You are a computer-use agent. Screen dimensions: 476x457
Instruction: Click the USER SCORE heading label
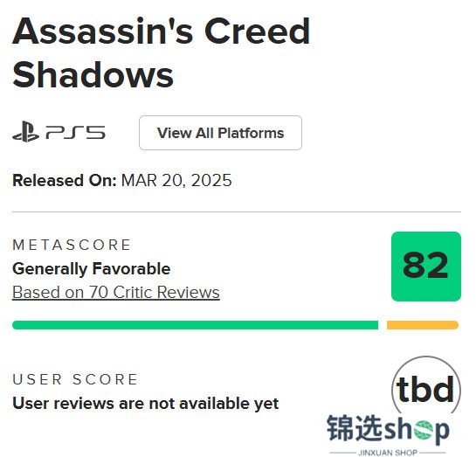click(x=75, y=379)
